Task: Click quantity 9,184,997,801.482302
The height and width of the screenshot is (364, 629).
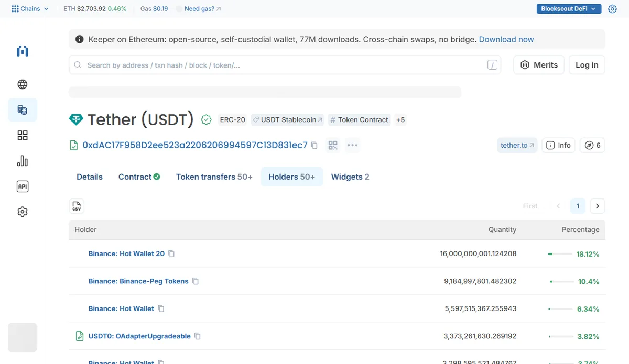Action: pos(480,281)
